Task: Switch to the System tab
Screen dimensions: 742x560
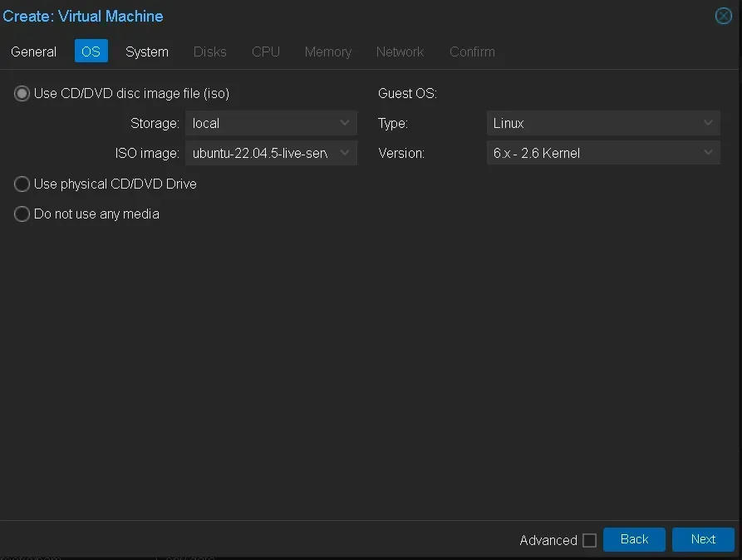Action: (147, 52)
